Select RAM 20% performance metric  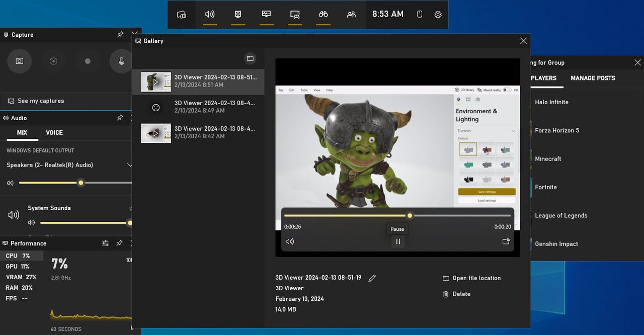[x=22, y=288]
